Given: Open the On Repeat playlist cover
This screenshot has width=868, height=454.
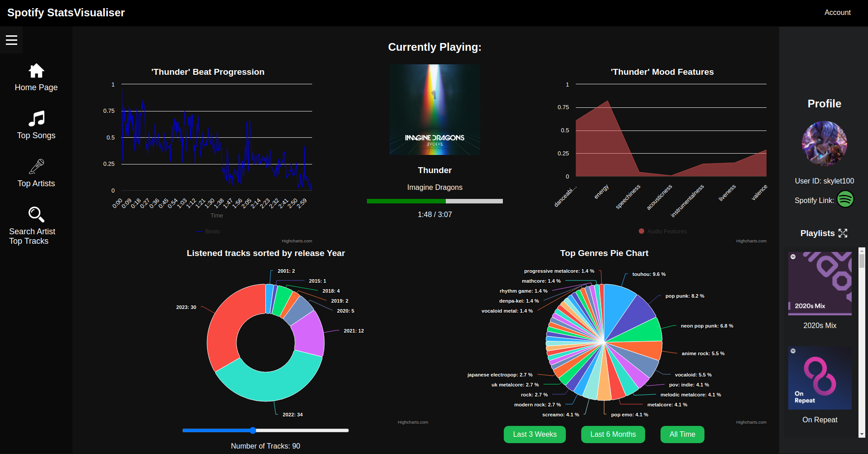Looking at the screenshot, I should coord(820,378).
